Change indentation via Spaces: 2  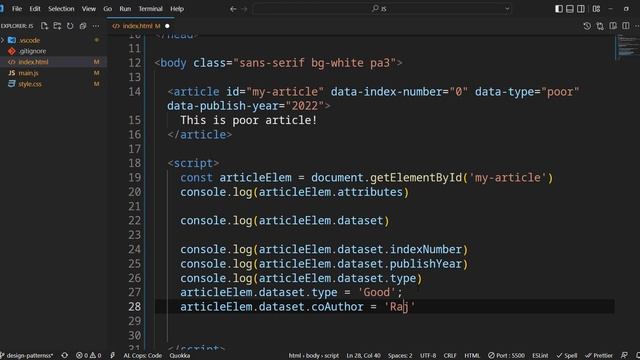tap(400, 356)
